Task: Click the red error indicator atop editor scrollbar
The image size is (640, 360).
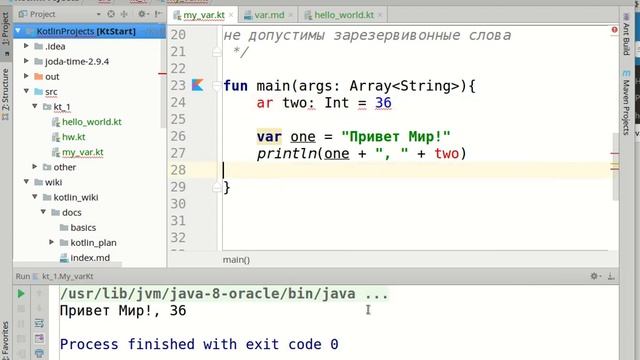Action: (x=614, y=29)
